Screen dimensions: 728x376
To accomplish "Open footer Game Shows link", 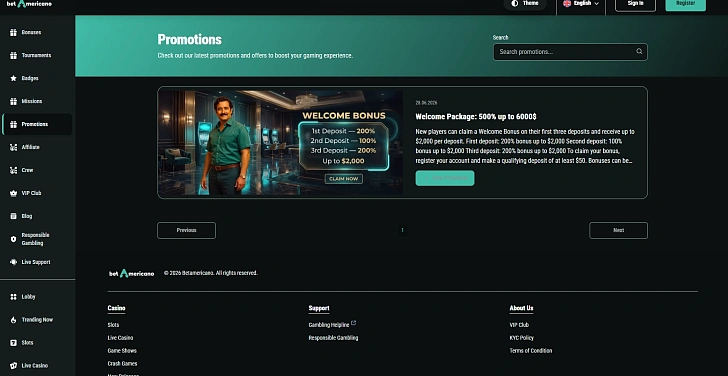I will click(x=122, y=351).
